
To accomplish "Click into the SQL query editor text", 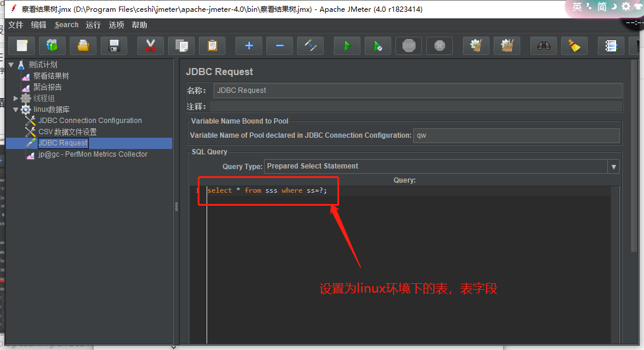I will click(x=267, y=190).
